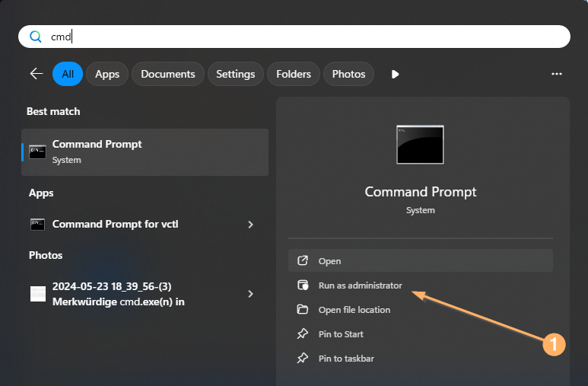588x386 pixels.
Task: Expand Command Prompt for vctl chevron
Action: coord(250,225)
